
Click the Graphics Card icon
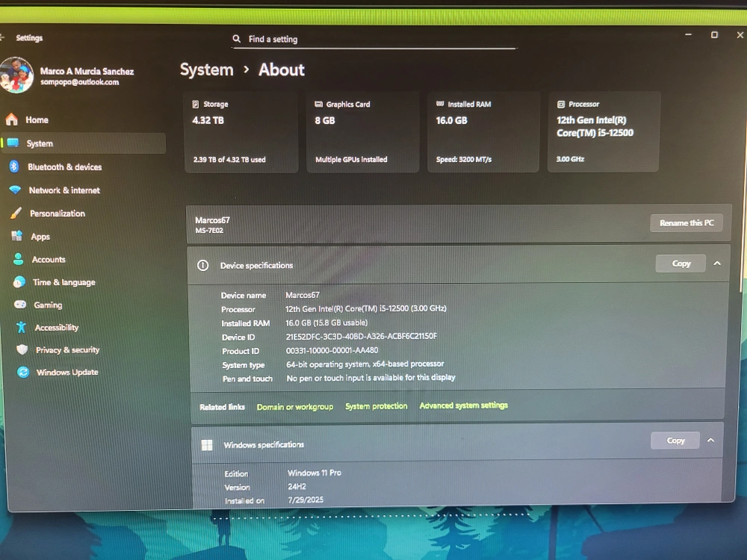point(319,104)
